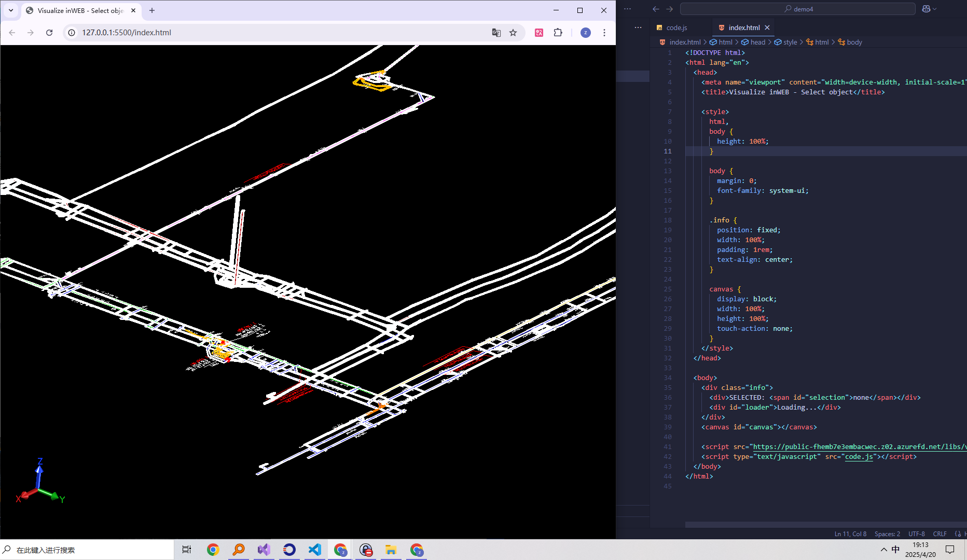
Task: Click the Windows taskbar search box
Action: point(87,550)
